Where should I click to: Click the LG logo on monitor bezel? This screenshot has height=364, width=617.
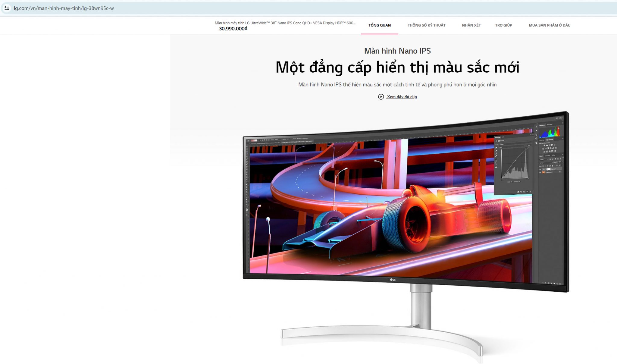pyautogui.click(x=393, y=280)
